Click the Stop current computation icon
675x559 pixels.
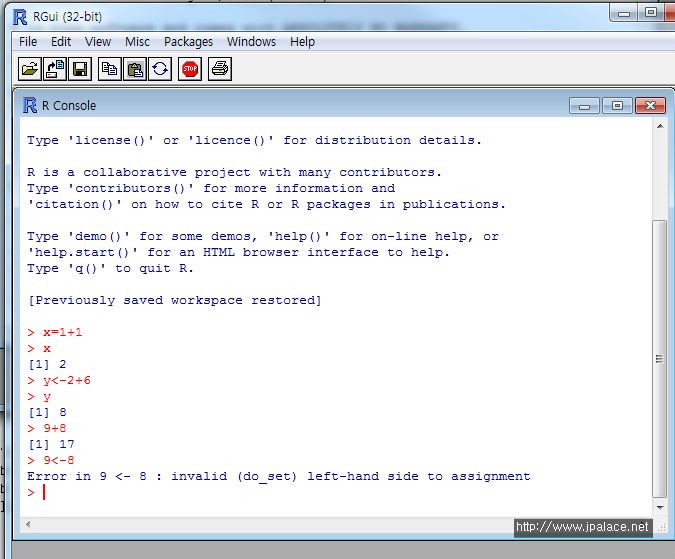click(190, 69)
